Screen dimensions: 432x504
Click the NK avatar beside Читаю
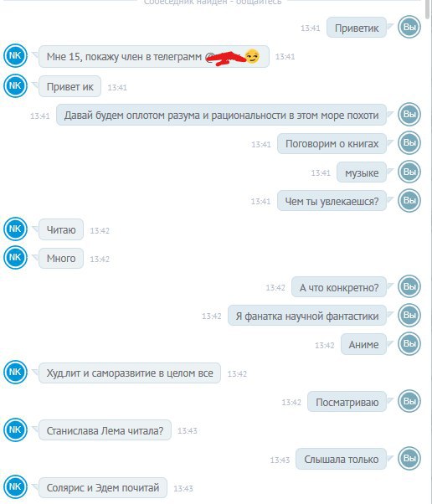[x=15, y=229]
